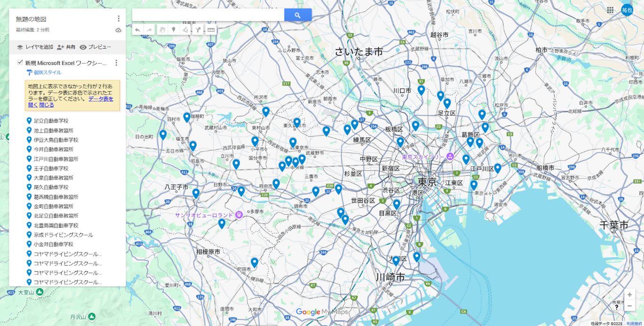Select the hand pan tool

162,30
